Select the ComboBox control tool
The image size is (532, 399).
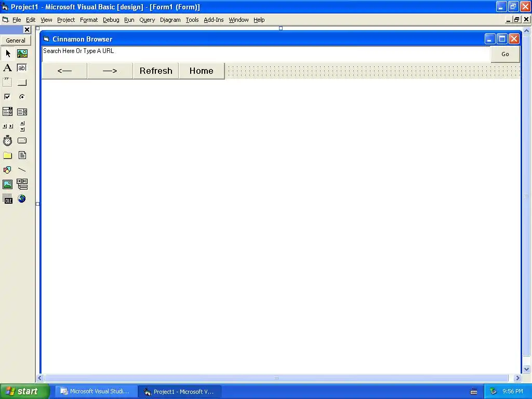point(7,112)
